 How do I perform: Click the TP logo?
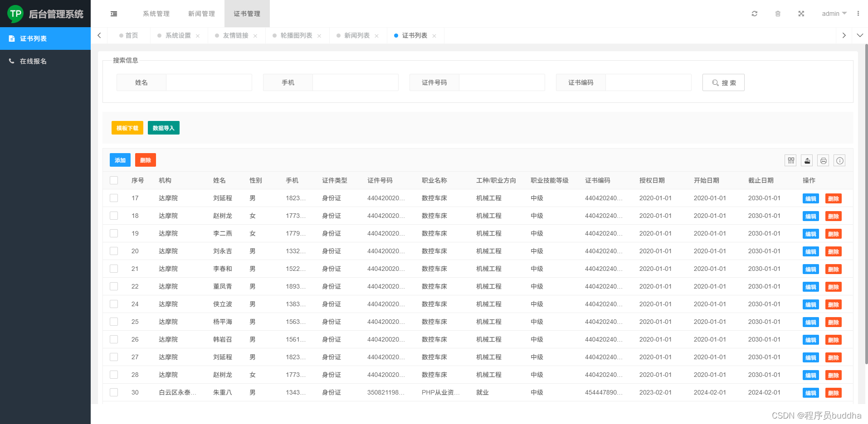[15, 14]
